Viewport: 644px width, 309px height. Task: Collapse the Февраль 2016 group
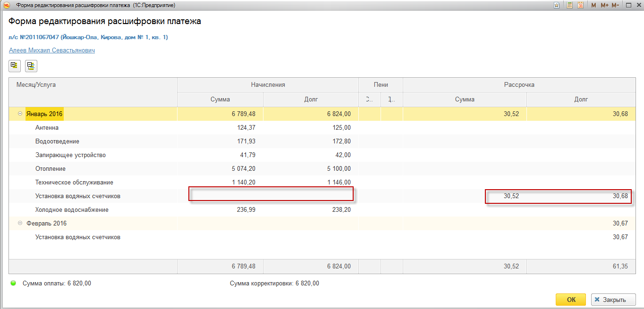click(20, 223)
